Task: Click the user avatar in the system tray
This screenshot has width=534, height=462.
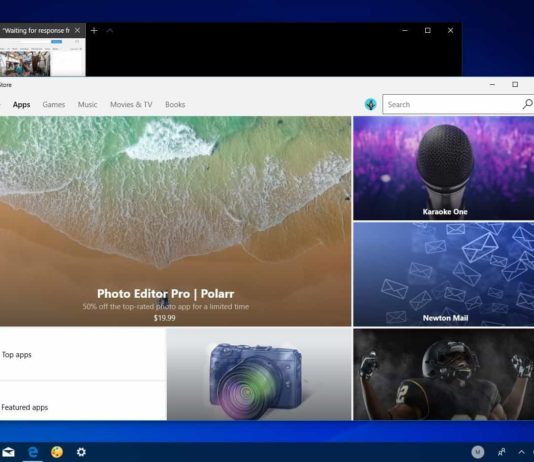Action: (x=477, y=452)
